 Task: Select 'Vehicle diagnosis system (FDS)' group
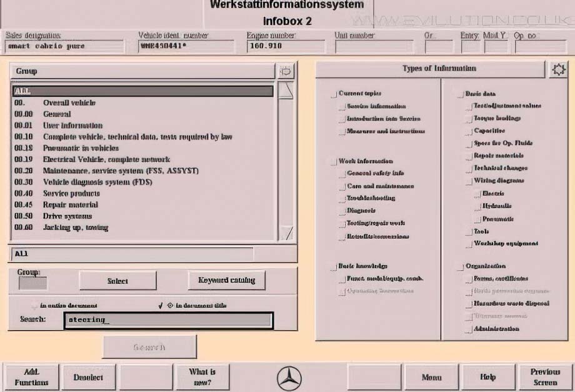143,183
